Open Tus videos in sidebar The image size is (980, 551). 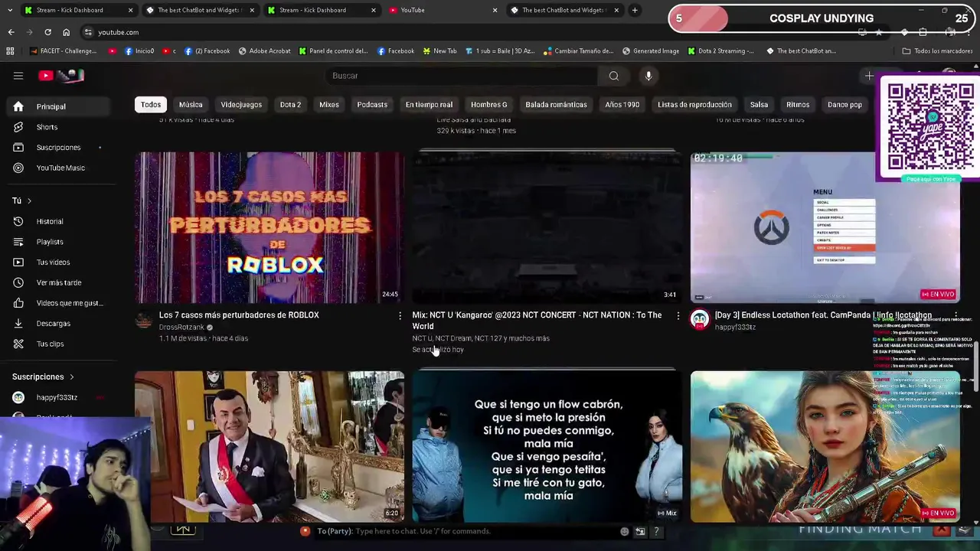pos(58,262)
